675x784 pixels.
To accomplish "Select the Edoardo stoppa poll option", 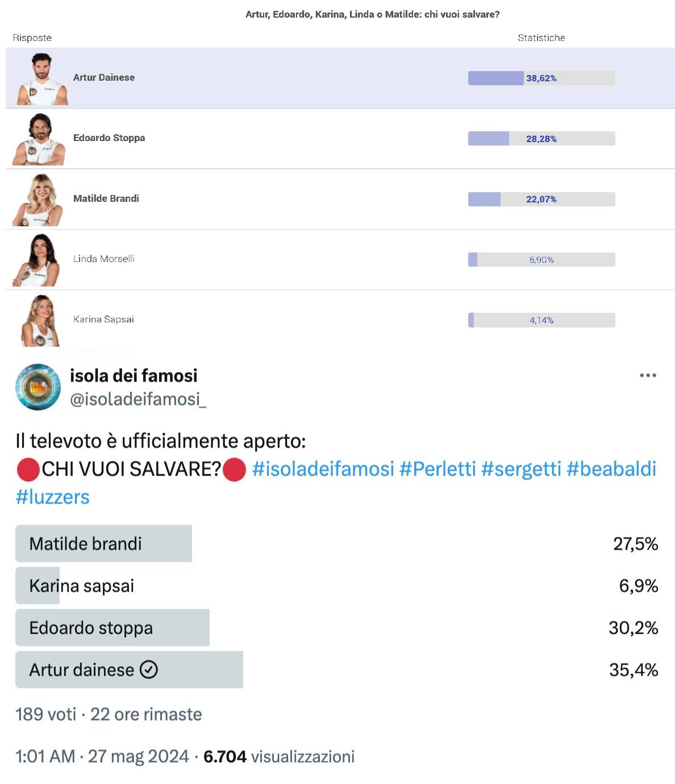I will coord(336,628).
